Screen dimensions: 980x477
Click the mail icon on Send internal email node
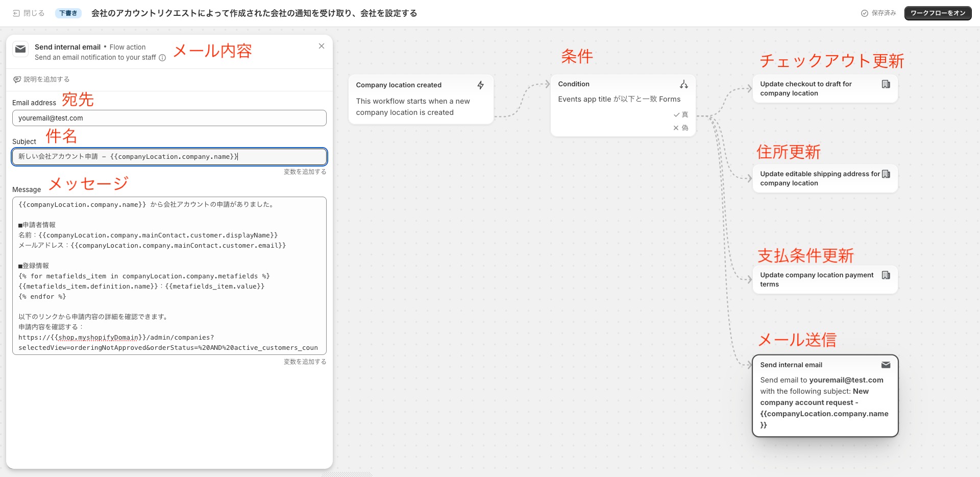(x=886, y=365)
